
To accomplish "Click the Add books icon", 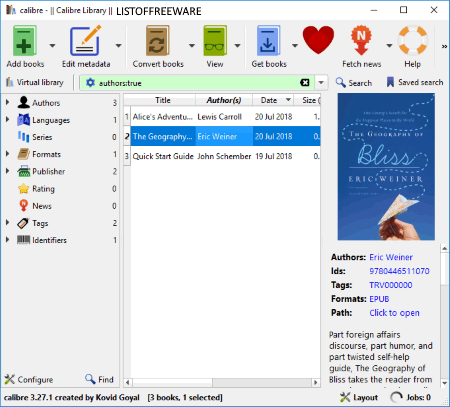I will pos(25,41).
